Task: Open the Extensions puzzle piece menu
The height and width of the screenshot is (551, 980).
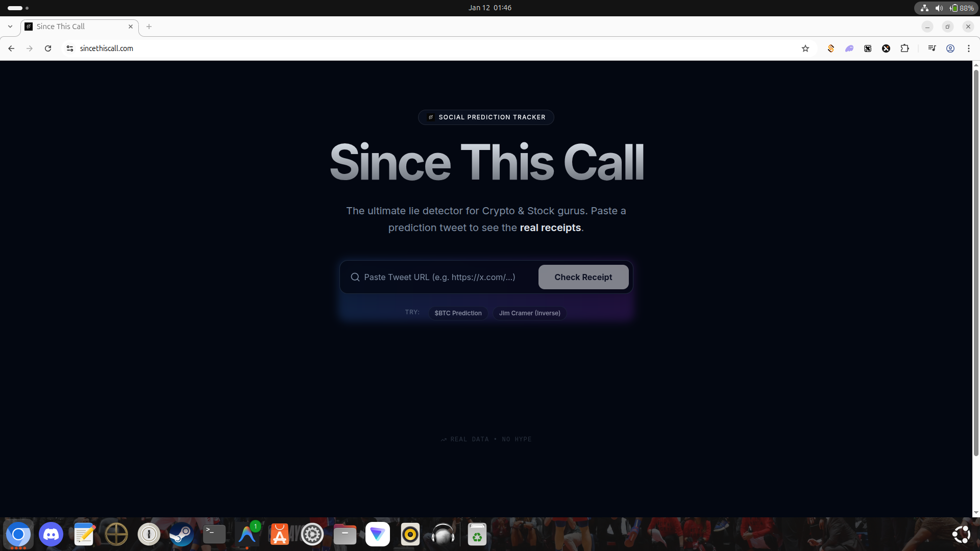Action: click(x=905, y=48)
